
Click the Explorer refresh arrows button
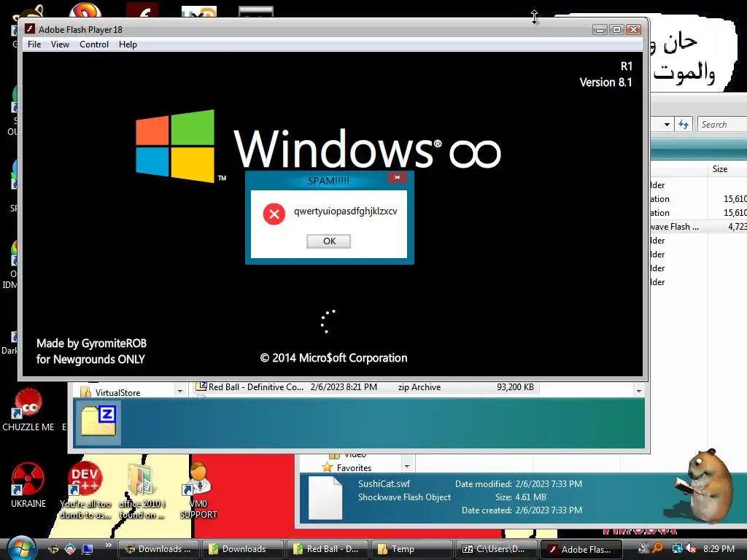pyautogui.click(x=684, y=124)
